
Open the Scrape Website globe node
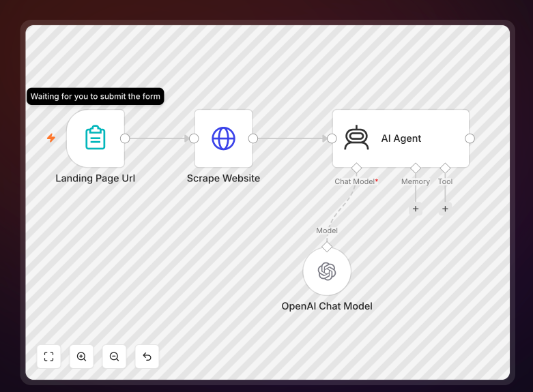[x=223, y=138]
